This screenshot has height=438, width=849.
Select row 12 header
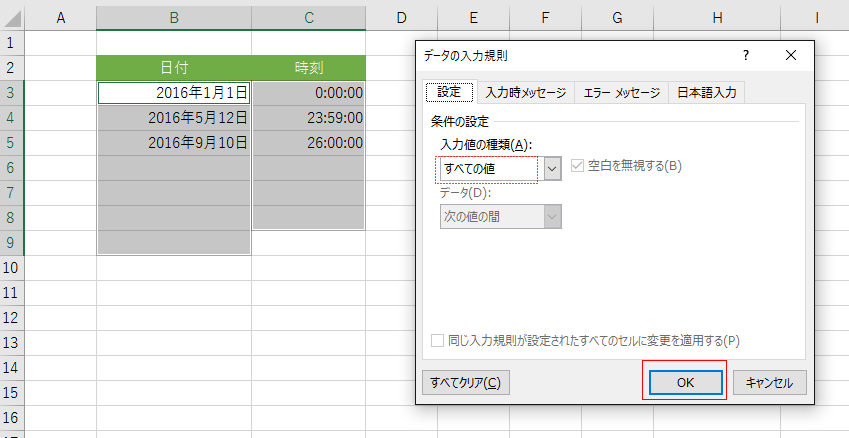pos(11,317)
